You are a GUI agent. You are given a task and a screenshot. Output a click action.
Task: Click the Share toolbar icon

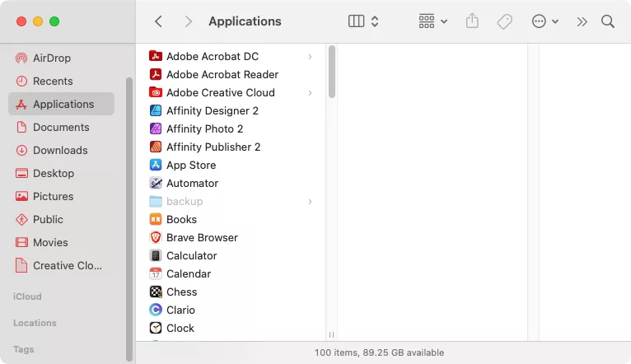coord(472,21)
